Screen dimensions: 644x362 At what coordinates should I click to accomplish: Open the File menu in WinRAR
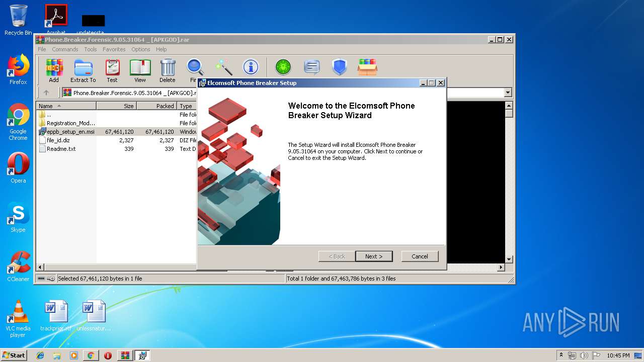(42, 49)
